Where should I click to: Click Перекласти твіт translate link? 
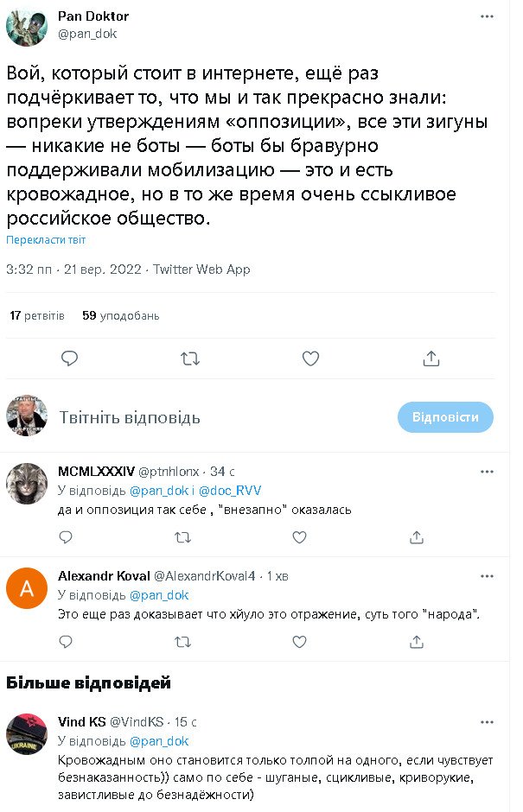click(46, 239)
